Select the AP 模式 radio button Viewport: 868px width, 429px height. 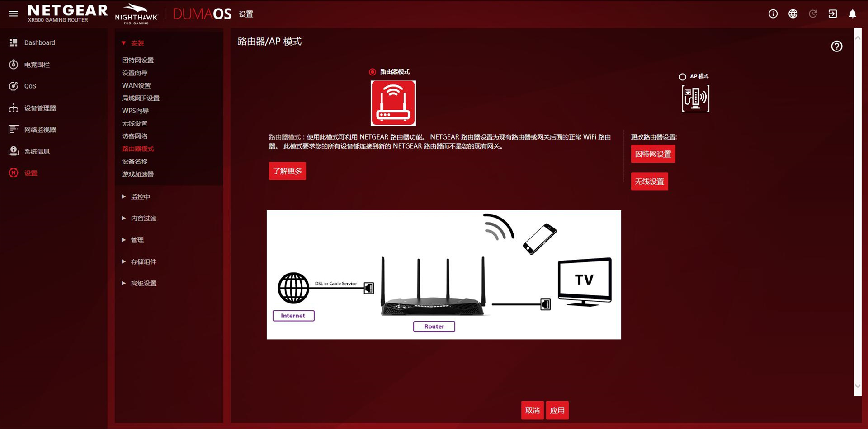(x=683, y=77)
